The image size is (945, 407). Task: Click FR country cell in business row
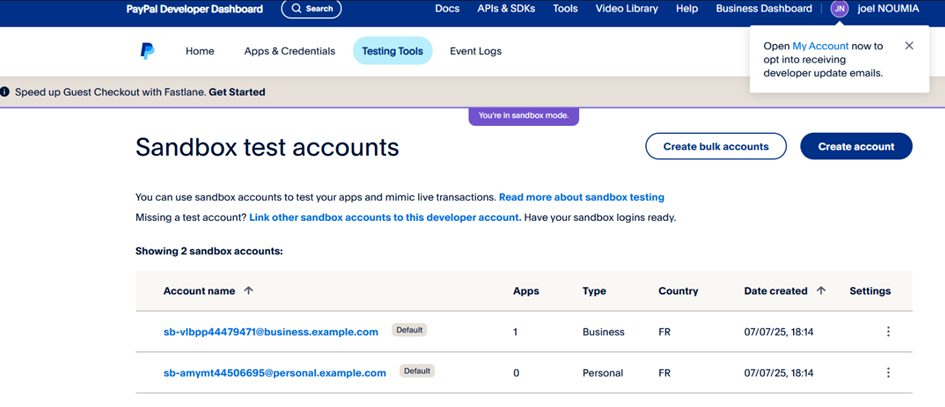pos(665,332)
